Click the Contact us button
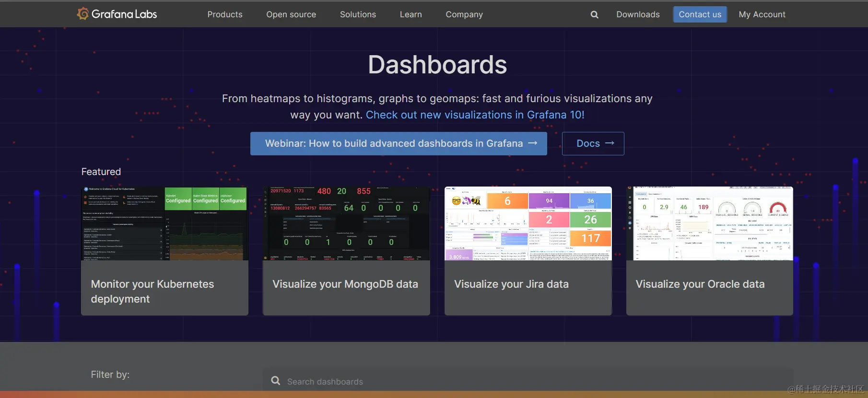Screen dimensions: 868x398 [700, 14]
